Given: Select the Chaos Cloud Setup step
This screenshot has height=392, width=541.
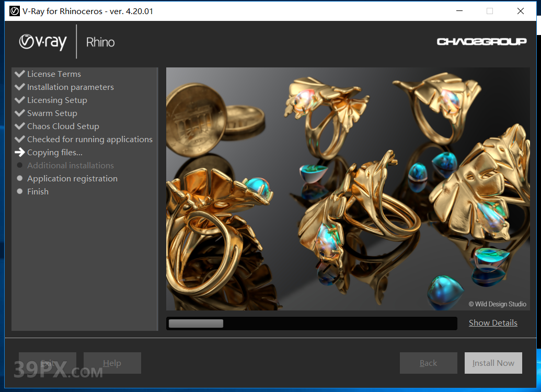Looking at the screenshot, I should click(63, 126).
